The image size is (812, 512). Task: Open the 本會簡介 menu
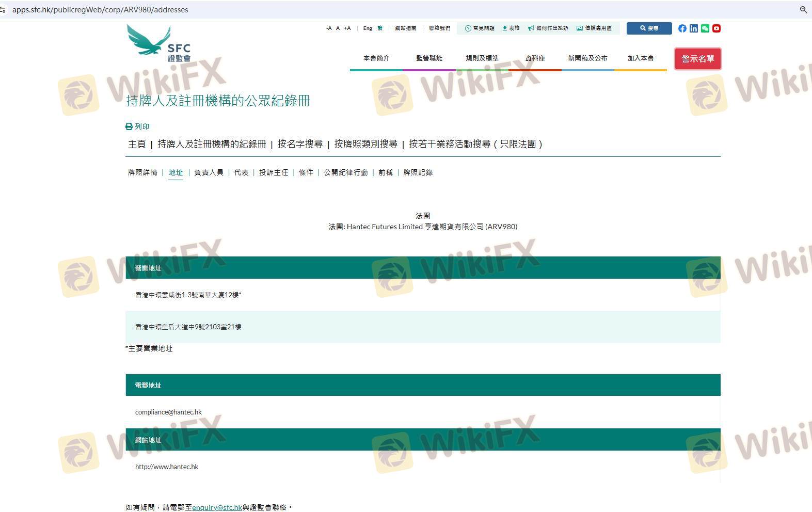point(376,58)
